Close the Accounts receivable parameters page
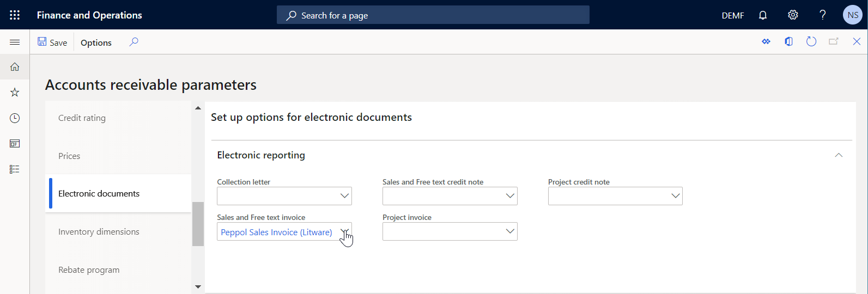 pos(857,41)
